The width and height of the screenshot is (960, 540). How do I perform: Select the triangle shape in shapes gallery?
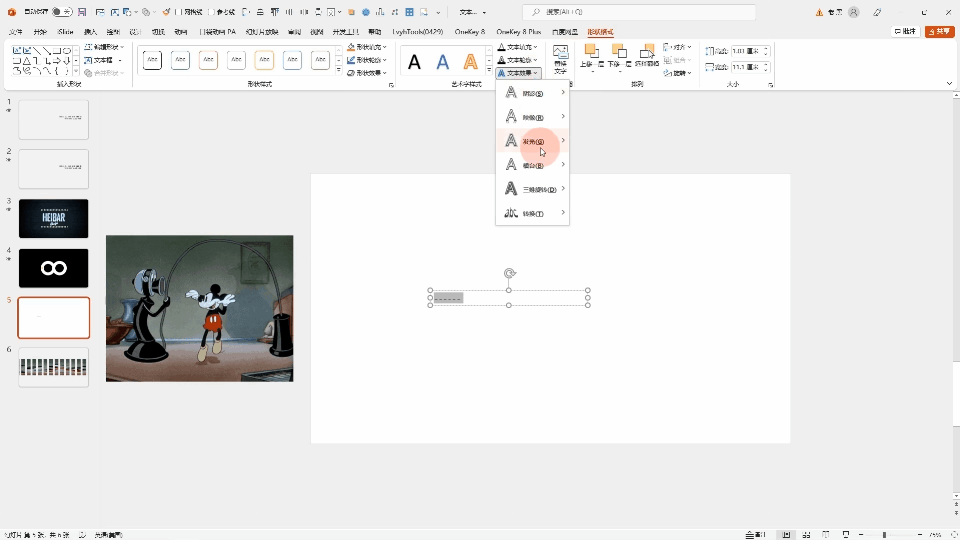click(x=26, y=61)
